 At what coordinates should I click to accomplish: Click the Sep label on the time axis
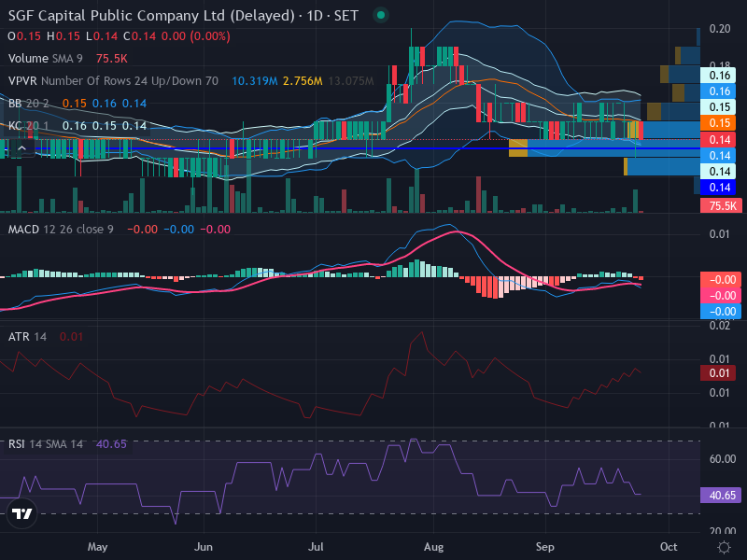click(545, 547)
